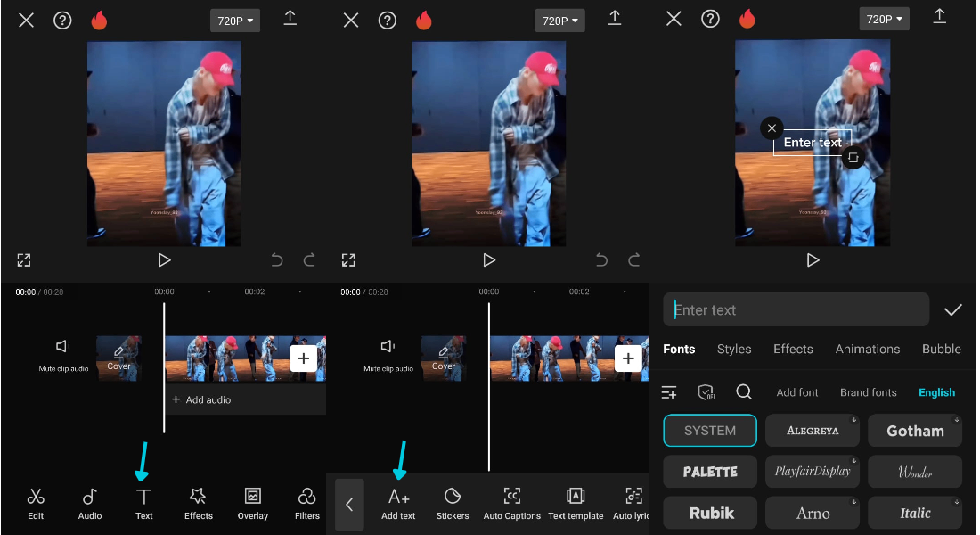Tap the flame icon in left screen
Image resolution: width=980 pixels, height=535 pixels.
[100, 20]
